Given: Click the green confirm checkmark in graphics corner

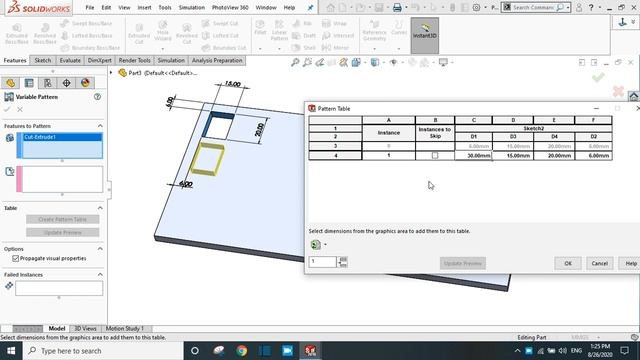Looking at the screenshot, I should pyautogui.click(x=598, y=77).
